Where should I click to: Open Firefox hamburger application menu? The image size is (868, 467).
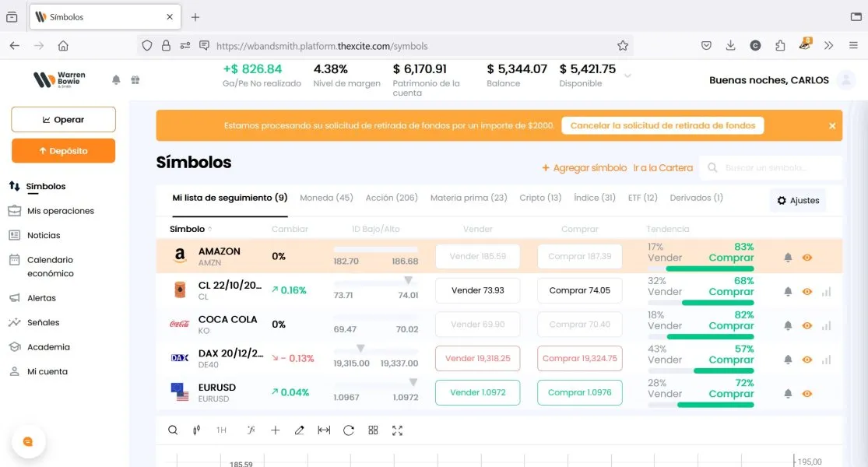pos(853,46)
